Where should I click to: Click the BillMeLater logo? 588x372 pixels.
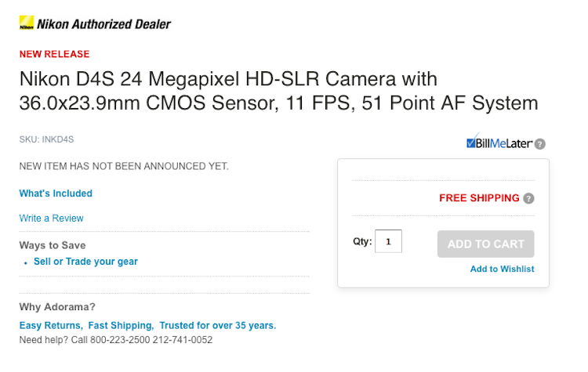click(499, 143)
